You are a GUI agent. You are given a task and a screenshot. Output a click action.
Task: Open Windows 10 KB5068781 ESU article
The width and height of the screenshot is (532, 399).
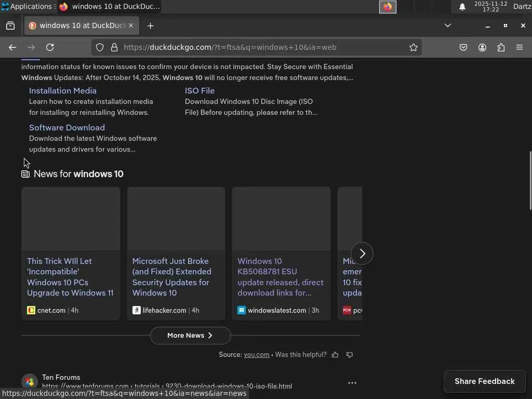coord(281,277)
